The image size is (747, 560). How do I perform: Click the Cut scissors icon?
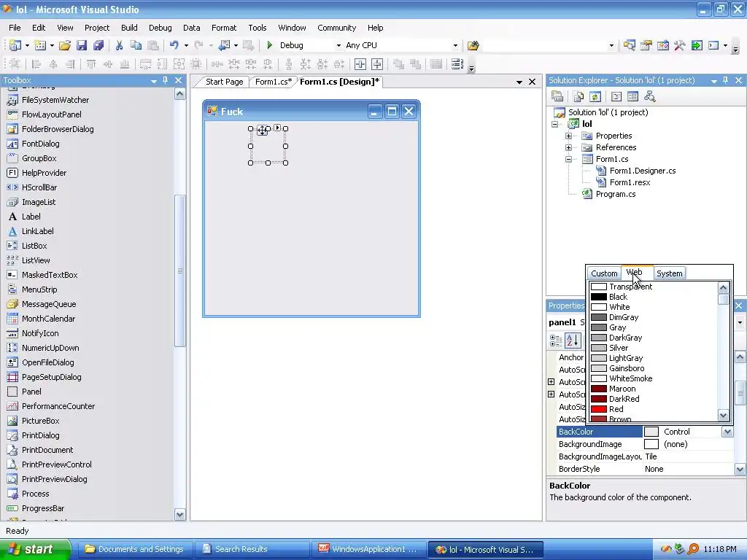(119, 45)
